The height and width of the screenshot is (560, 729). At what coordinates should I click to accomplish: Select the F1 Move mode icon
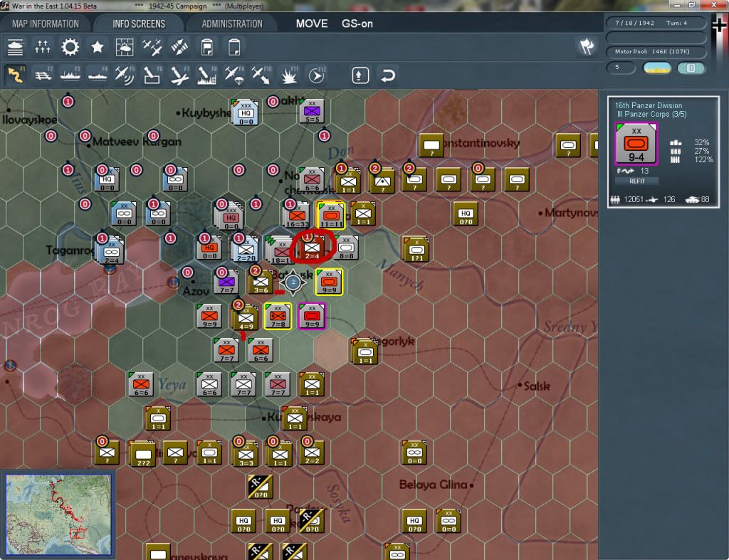click(x=16, y=75)
